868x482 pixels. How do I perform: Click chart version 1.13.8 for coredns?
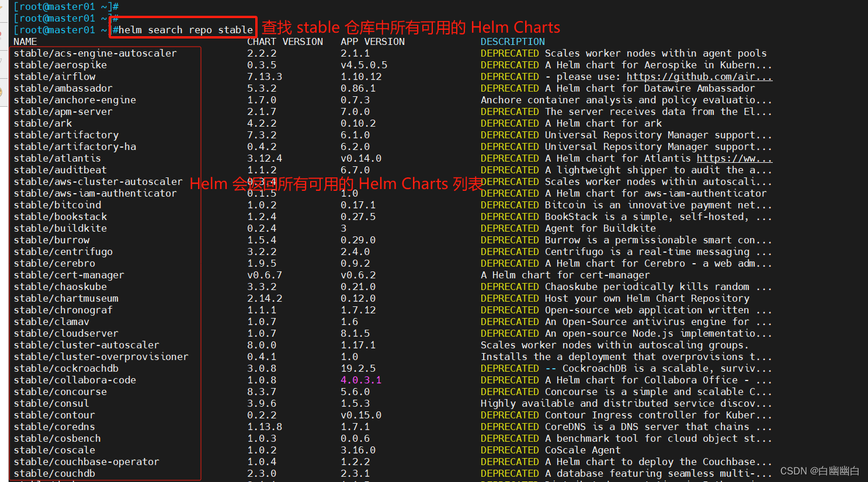[x=265, y=427]
